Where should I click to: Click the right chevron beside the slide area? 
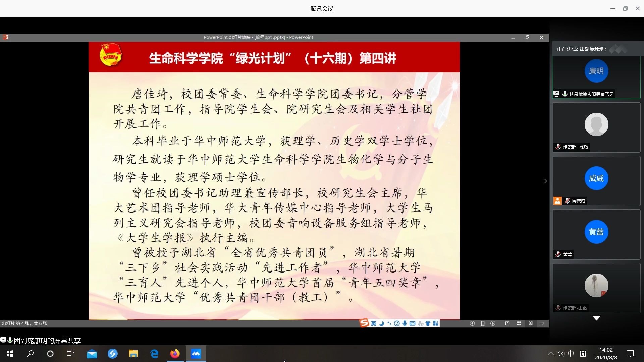545,181
